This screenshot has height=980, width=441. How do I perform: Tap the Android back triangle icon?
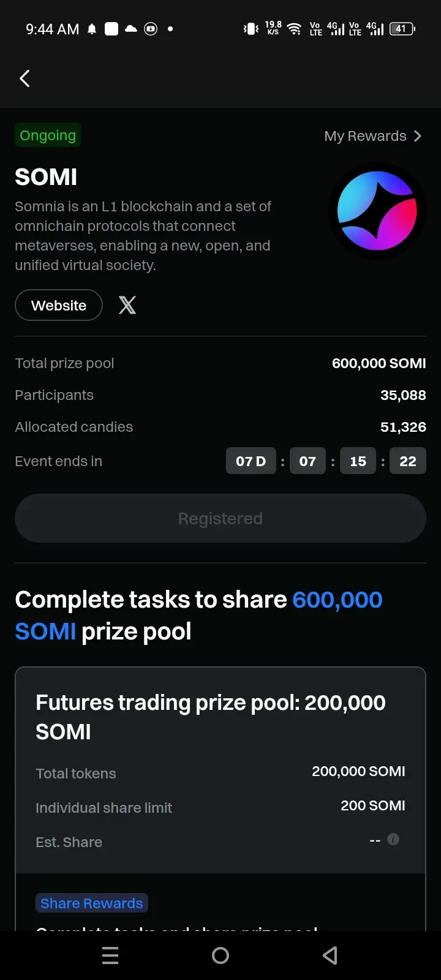[x=330, y=956]
